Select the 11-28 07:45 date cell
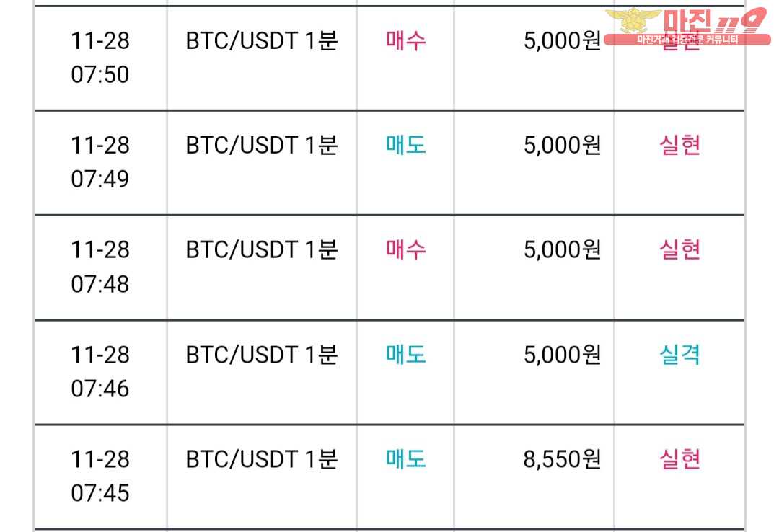 100,476
